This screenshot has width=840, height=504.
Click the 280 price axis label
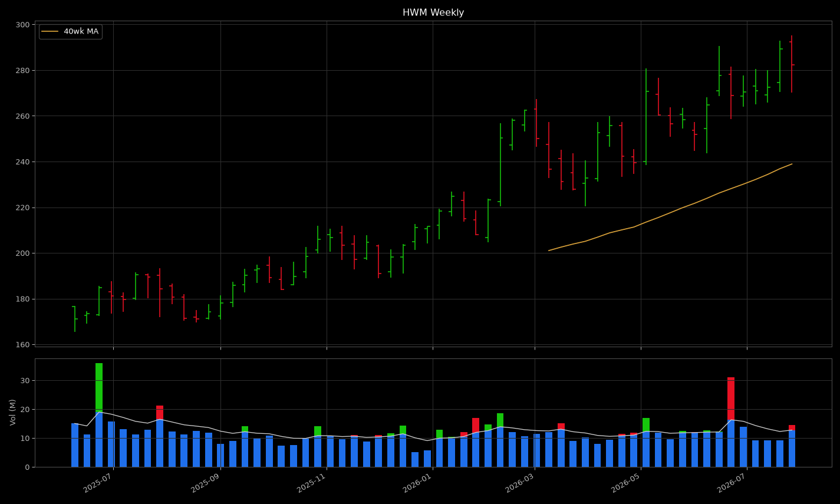pyautogui.click(x=23, y=71)
